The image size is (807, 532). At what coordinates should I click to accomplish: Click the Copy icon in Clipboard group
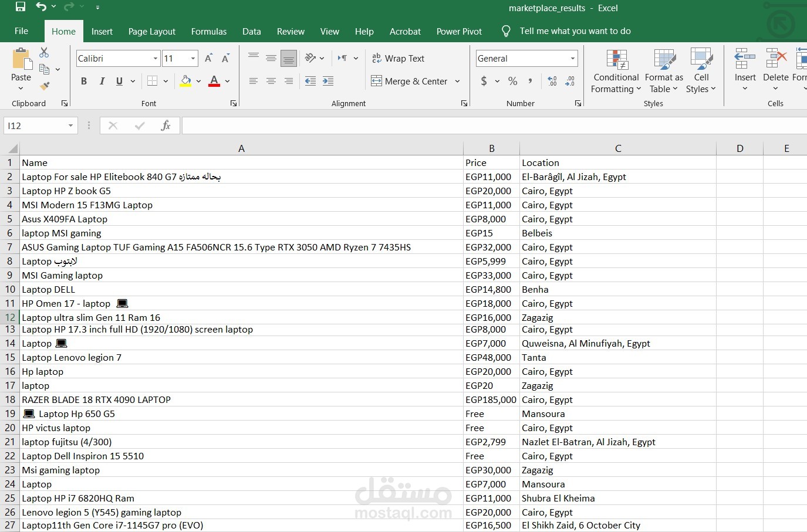click(x=44, y=69)
